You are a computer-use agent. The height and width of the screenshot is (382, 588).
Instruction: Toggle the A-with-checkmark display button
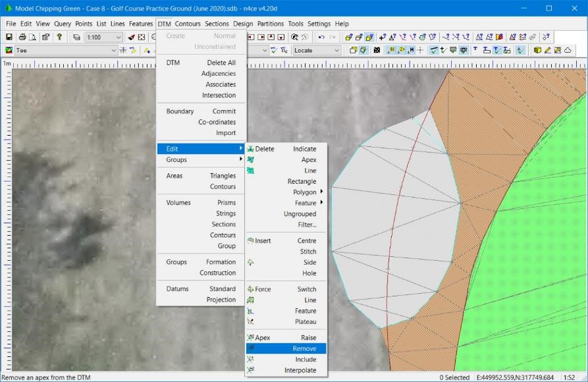pyautogui.click(x=520, y=50)
